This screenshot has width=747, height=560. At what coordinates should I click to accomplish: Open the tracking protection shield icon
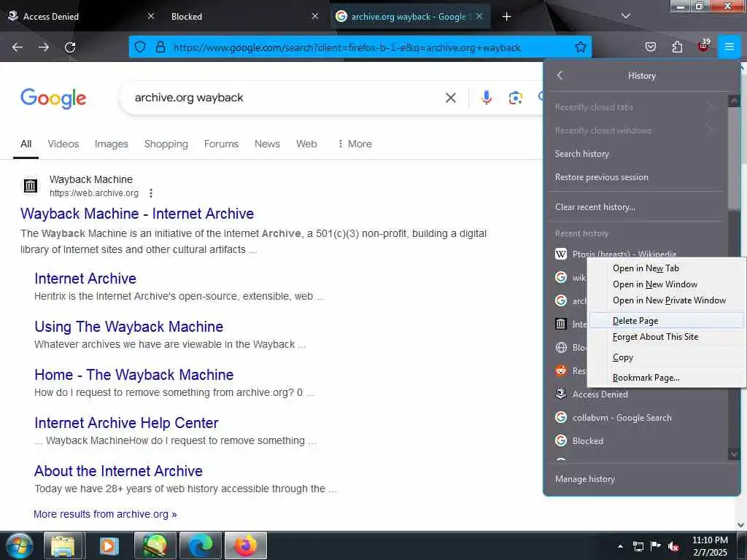(x=140, y=47)
